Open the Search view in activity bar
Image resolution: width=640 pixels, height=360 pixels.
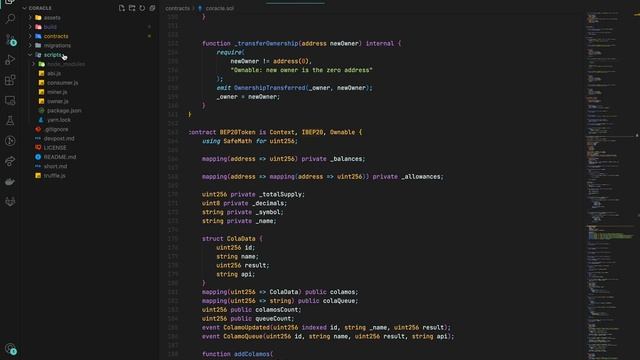click(10, 19)
